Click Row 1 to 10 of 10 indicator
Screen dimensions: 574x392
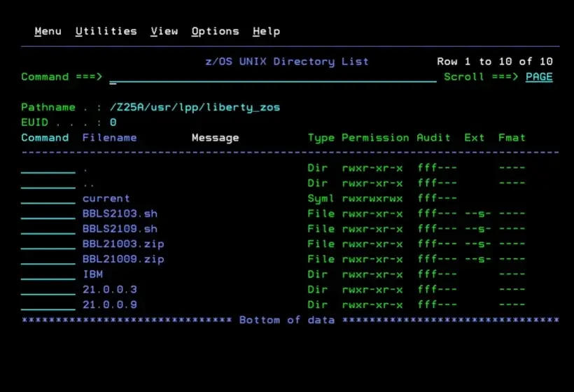495,62
